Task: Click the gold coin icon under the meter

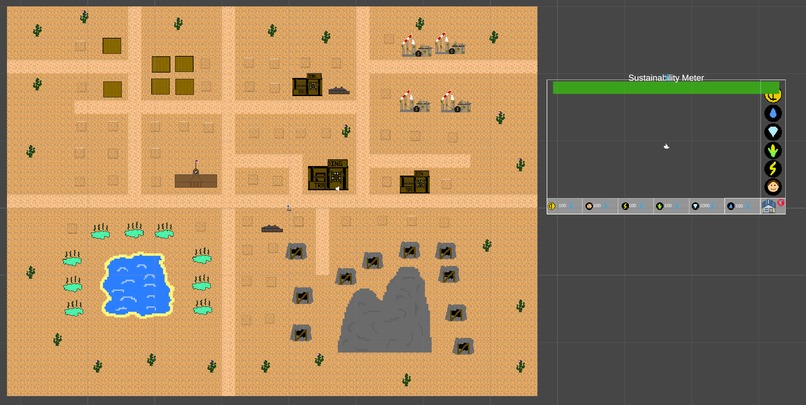Action: [x=773, y=96]
